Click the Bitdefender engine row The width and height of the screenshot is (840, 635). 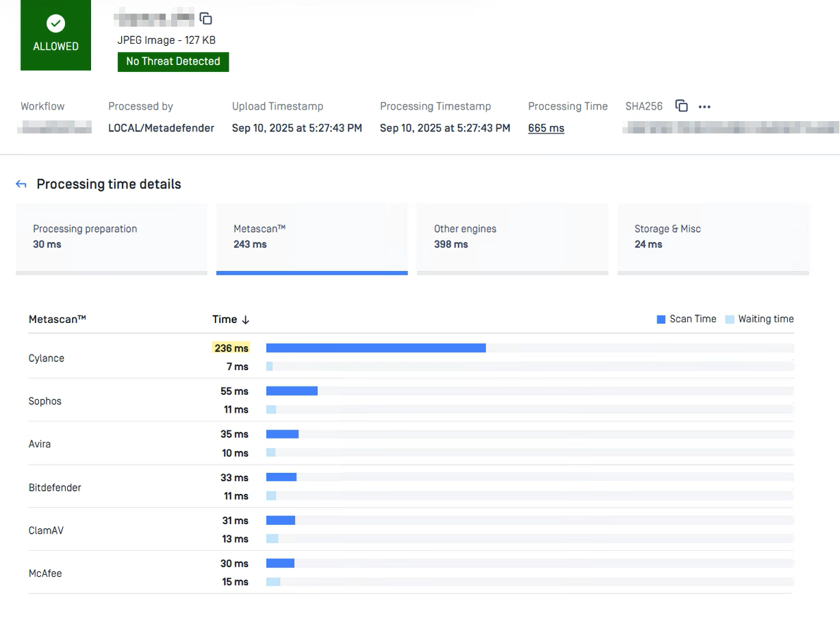coord(55,488)
